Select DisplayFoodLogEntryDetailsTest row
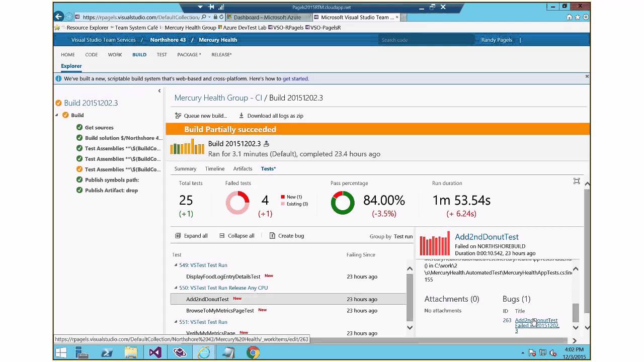The width and height of the screenshot is (644, 362). pos(288,277)
